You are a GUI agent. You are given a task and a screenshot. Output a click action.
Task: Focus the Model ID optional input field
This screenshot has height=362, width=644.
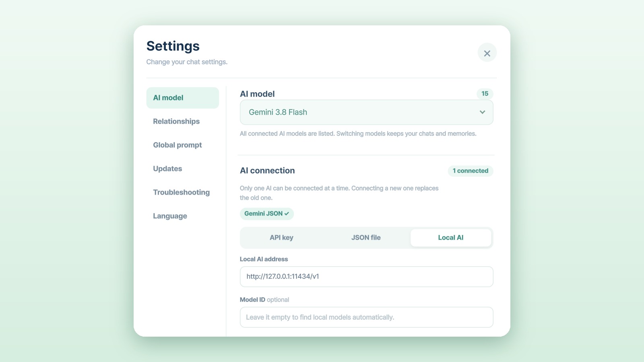pos(366,317)
